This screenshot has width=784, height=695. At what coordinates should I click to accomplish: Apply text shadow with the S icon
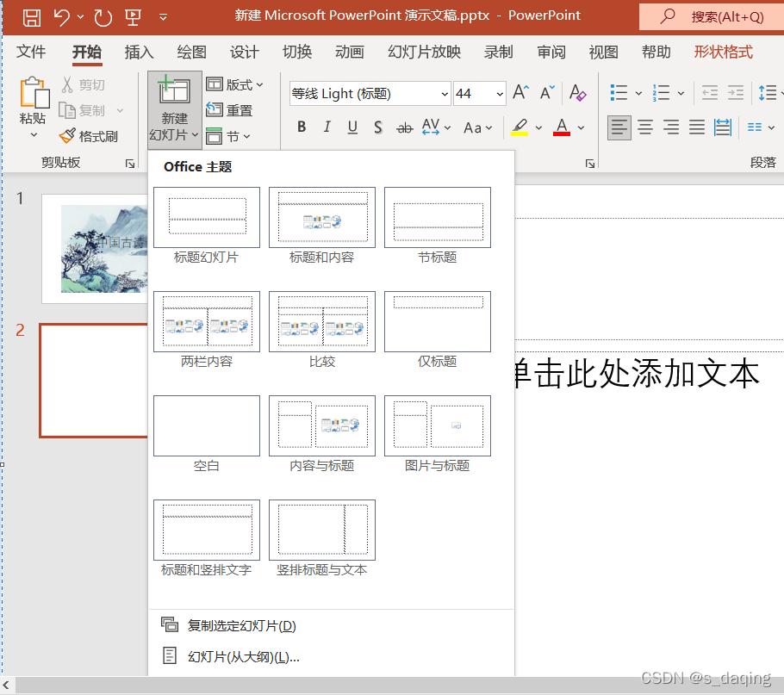tap(378, 127)
